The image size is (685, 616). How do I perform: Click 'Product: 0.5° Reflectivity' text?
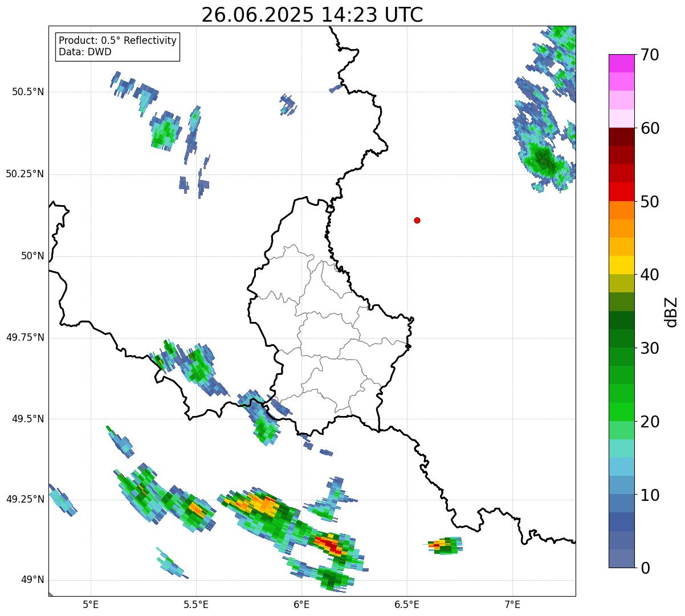pos(117,41)
